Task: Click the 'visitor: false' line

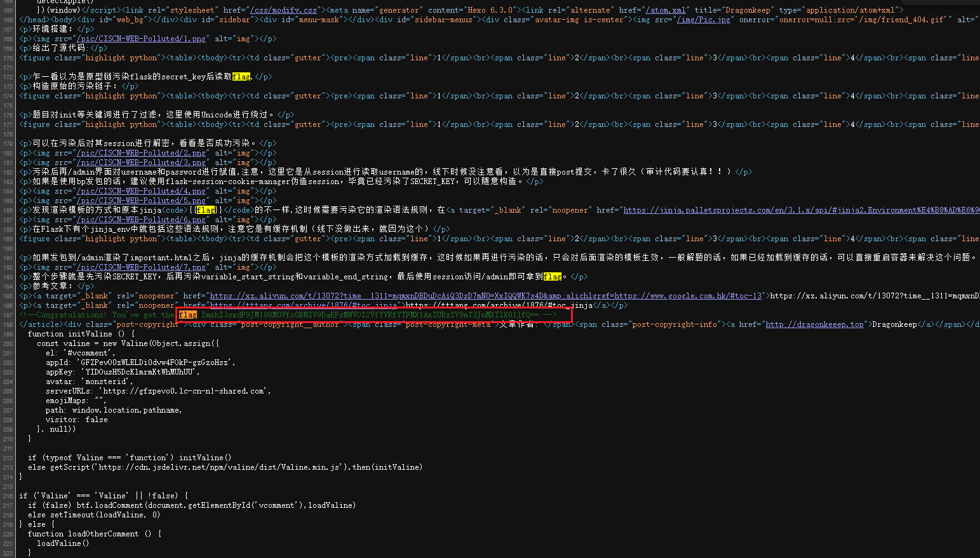Action: (77, 420)
